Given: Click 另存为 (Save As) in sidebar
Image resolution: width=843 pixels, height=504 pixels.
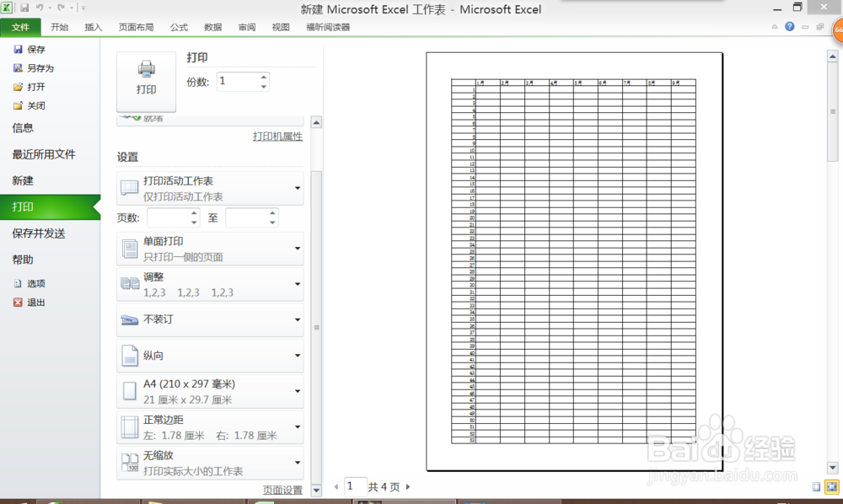Looking at the screenshot, I should coord(34,68).
